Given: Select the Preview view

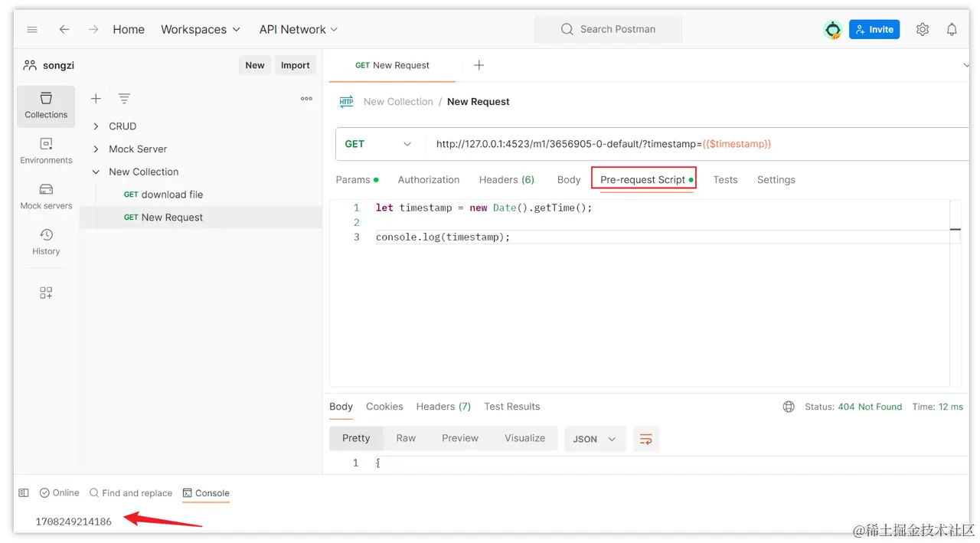Looking at the screenshot, I should tap(460, 438).
